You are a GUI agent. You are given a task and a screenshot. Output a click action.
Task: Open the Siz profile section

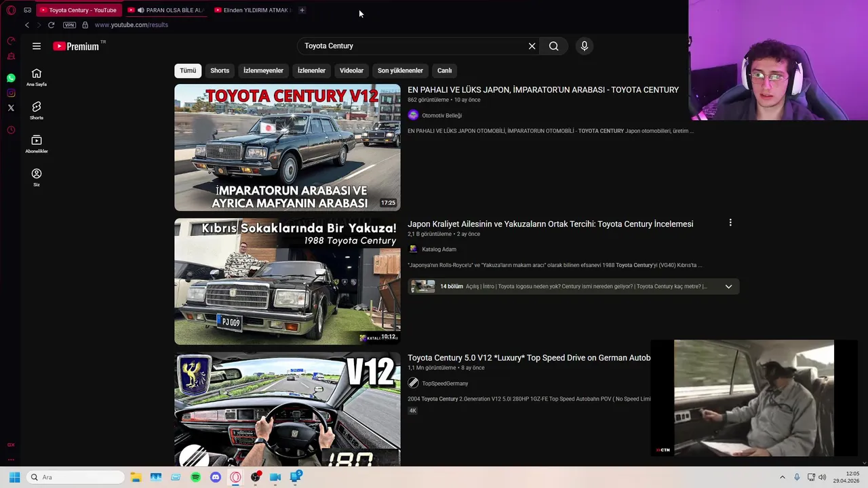tap(37, 178)
